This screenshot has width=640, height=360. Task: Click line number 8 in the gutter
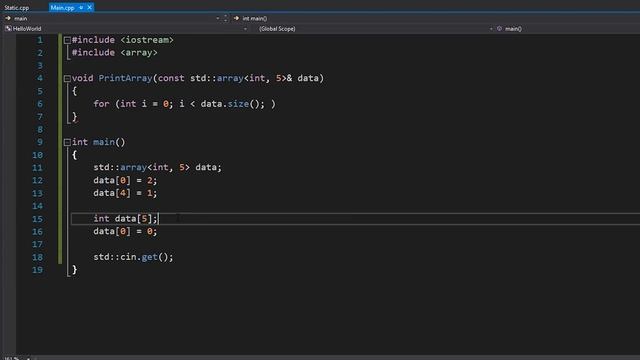(40, 129)
